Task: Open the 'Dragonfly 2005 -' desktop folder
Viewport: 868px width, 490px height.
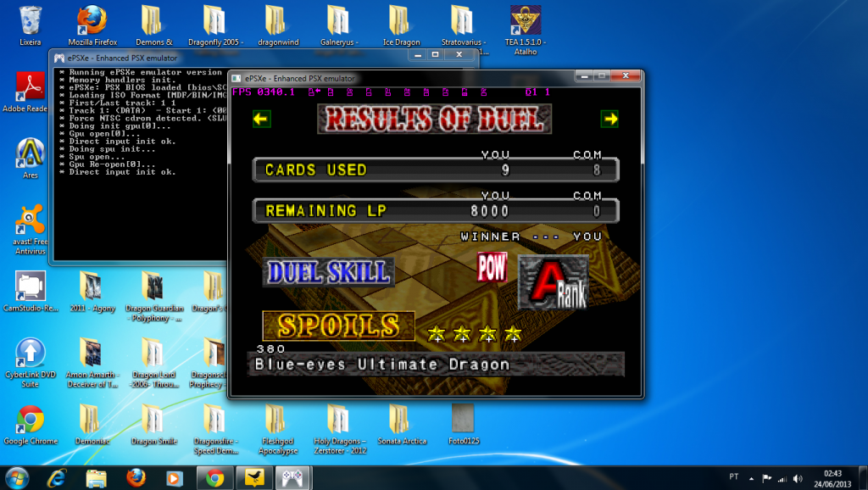Action: (216, 26)
